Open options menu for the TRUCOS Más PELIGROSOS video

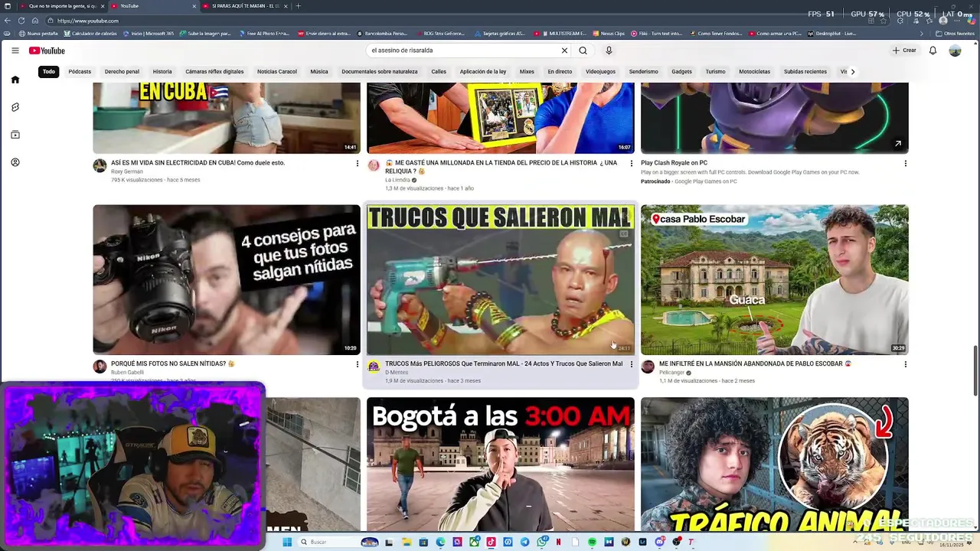point(631,364)
